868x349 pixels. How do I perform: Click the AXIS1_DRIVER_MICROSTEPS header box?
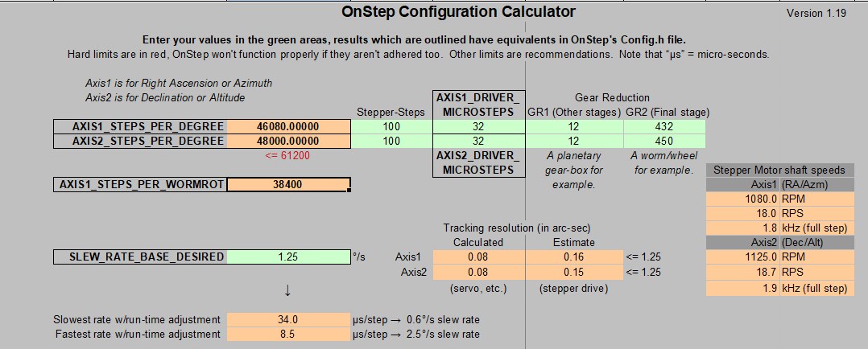tap(478, 105)
